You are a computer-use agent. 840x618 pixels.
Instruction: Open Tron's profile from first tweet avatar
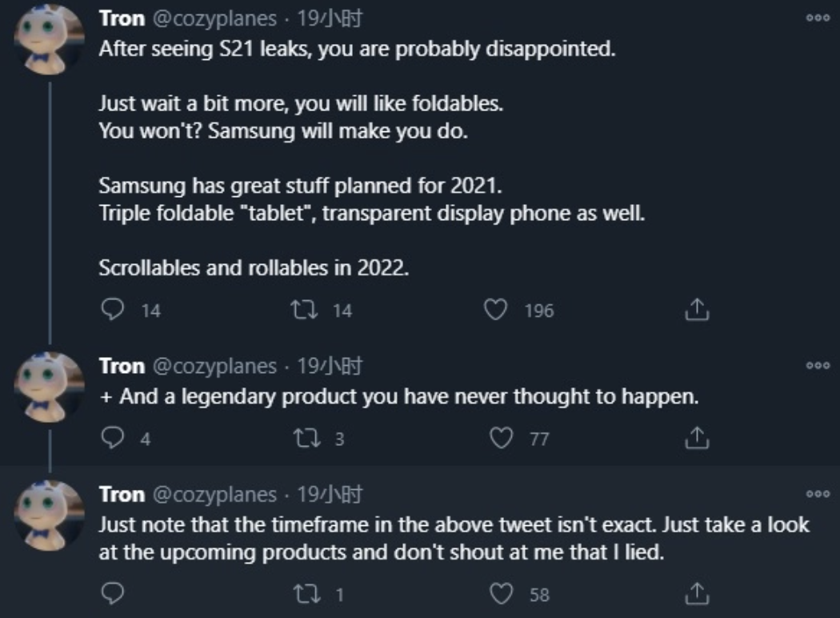click(49, 39)
